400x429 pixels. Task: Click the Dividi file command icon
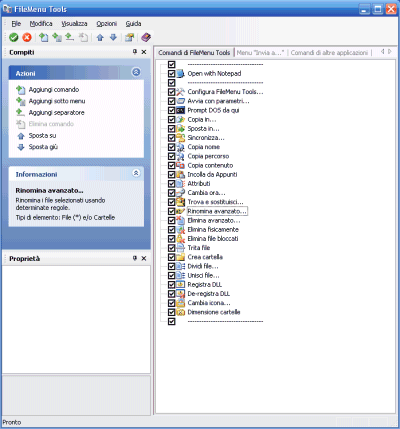pyautogui.click(x=180, y=266)
